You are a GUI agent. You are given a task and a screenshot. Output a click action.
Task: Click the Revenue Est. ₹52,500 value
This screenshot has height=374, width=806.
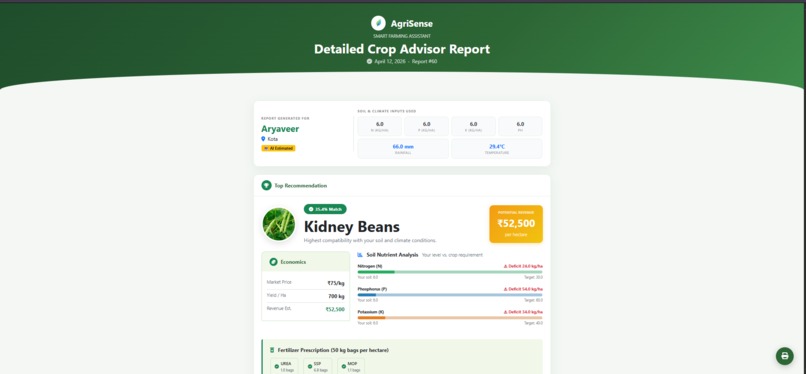tap(335, 309)
